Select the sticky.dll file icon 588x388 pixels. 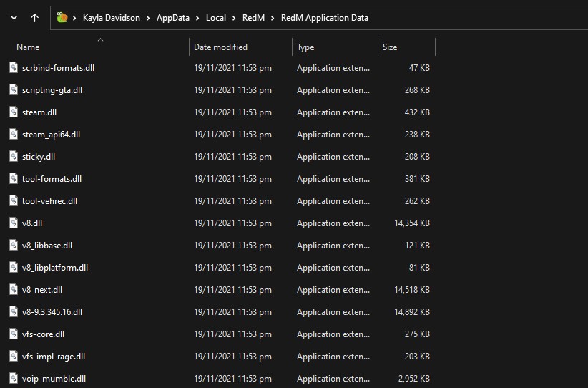pos(14,156)
